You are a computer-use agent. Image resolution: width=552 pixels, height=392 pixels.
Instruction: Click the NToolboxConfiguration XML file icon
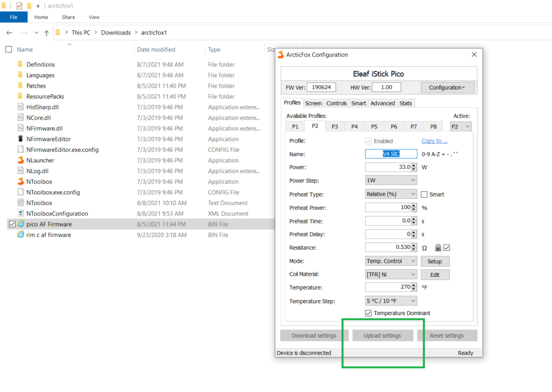coord(20,213)
